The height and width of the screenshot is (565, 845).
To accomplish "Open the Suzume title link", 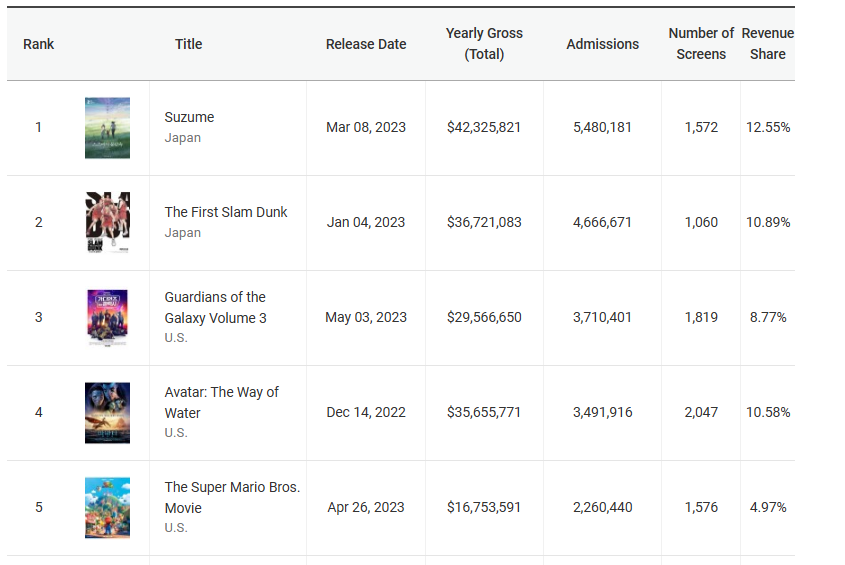I will 189,117.
